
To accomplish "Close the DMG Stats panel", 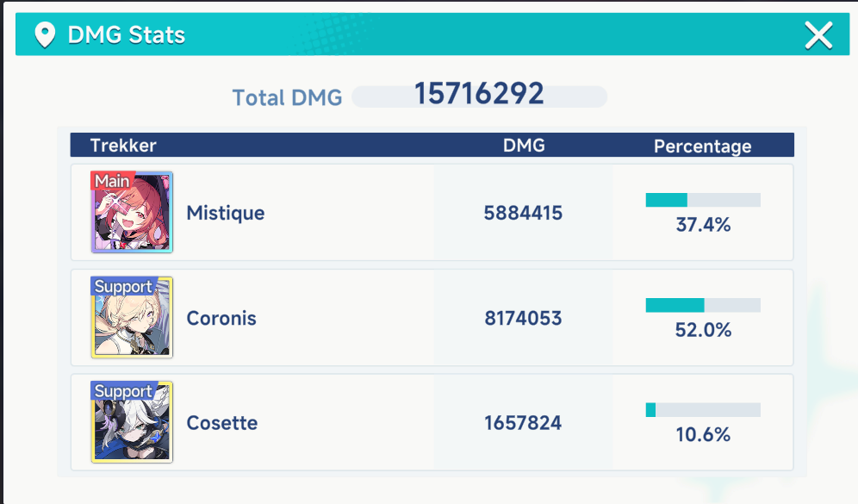I will coord(818,35).
